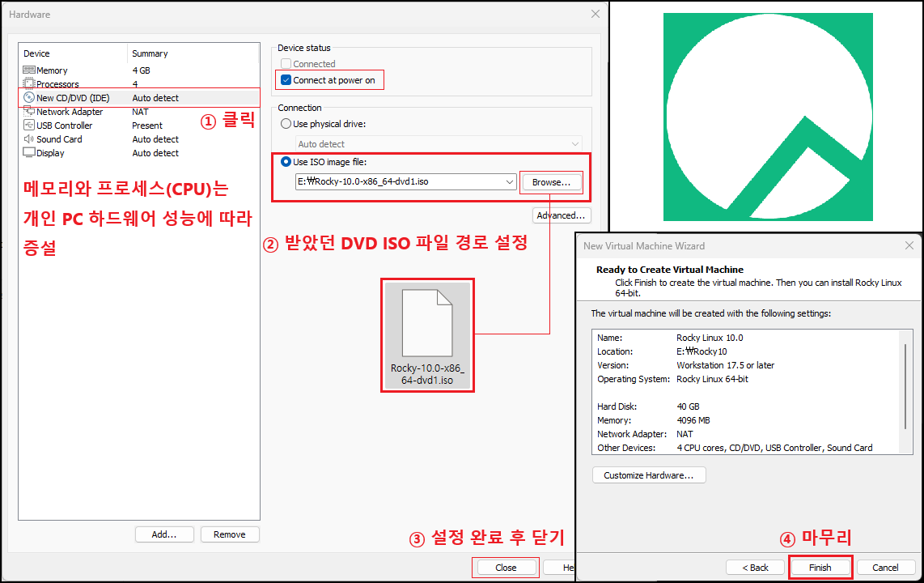Image resolution: width=924 pixels, height=583 pixels.
Task: Close the New Virtual Machine Wizard with X
Action: (909, 246)
